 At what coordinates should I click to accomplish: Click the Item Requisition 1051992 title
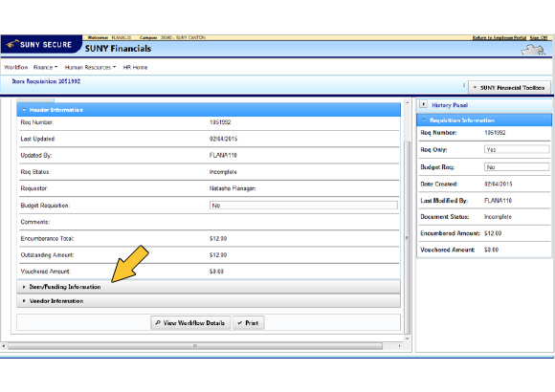[46, 81]
